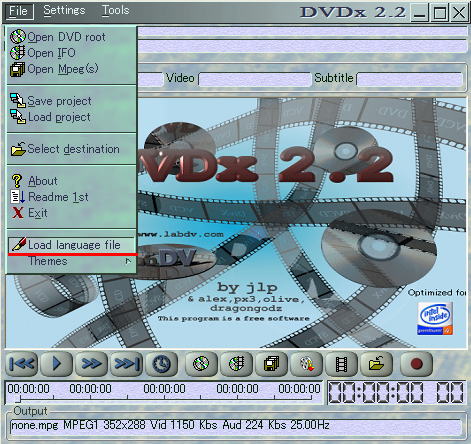Choose Open DVD root menu entry
471x444 pixels.
pyautogui.click(x=72, y=37)
